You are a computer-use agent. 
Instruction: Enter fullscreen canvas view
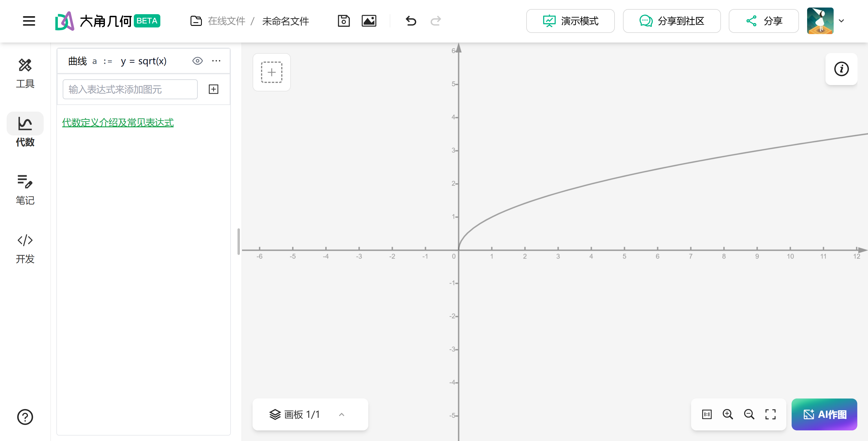click(770, 414)
